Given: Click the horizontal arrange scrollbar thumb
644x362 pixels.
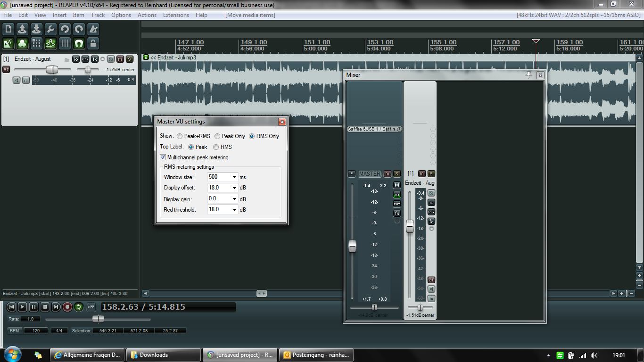Looking at the screenshot, I should (x=262, y=293).
